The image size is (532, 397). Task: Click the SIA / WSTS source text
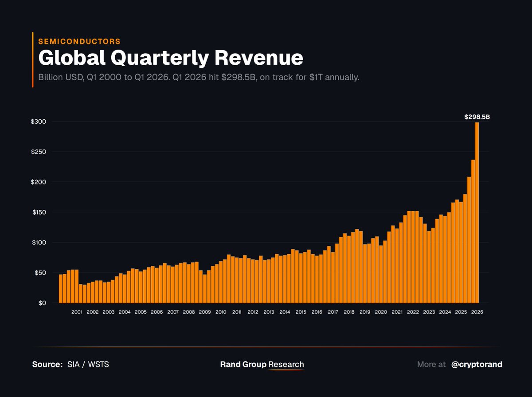click(x=88, y=365)
